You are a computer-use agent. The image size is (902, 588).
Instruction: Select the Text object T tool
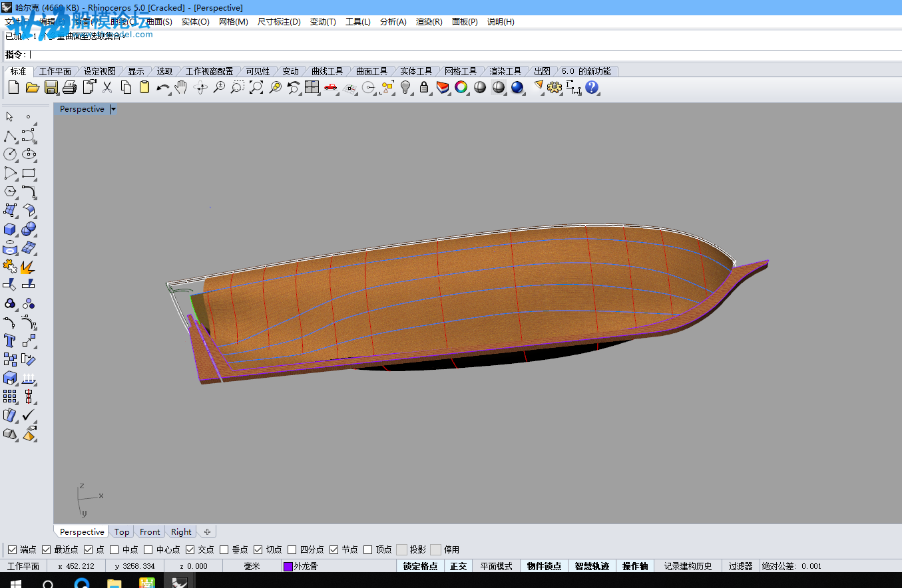pos(10,341)
